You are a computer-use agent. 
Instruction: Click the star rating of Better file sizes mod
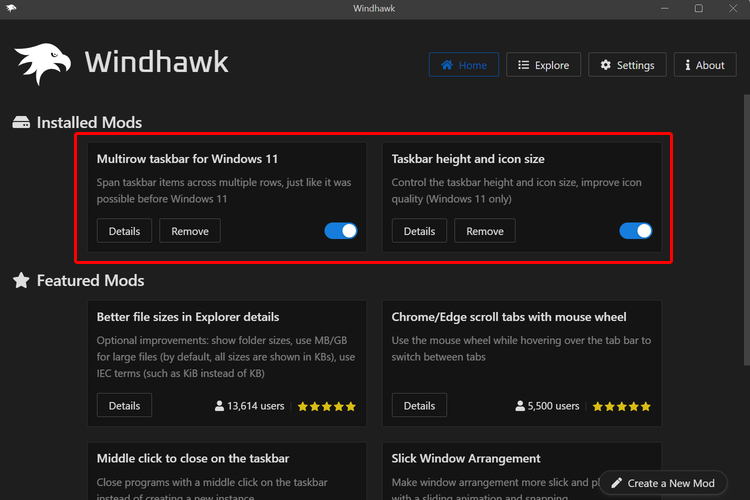click(x=327, y=406)
